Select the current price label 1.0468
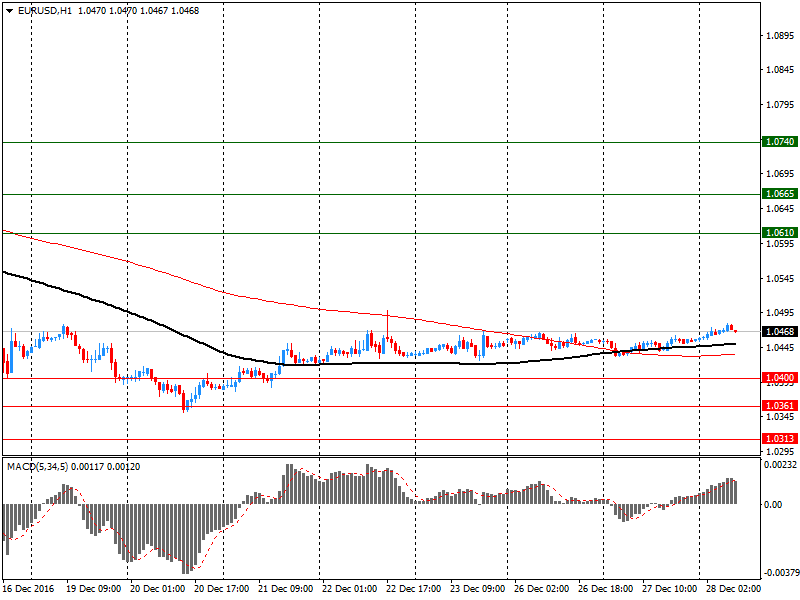This screenshot has height=600, width=800. click(779, 332)
